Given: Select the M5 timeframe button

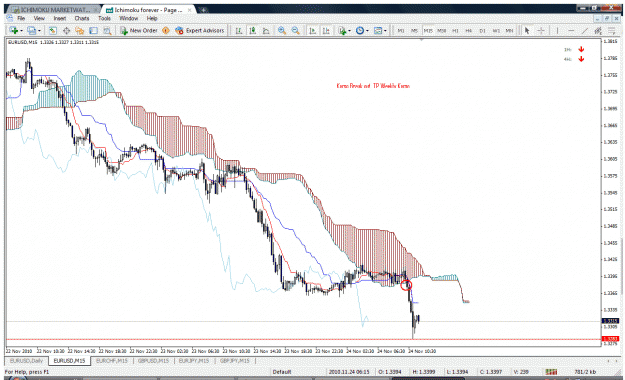Looking at the screenshot, I should tap(415, 31).
